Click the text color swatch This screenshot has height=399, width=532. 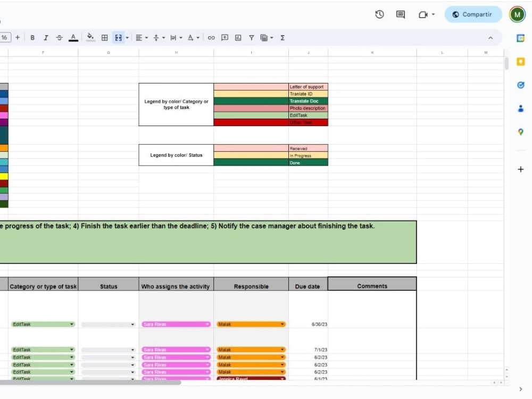[x=73, y=37]
